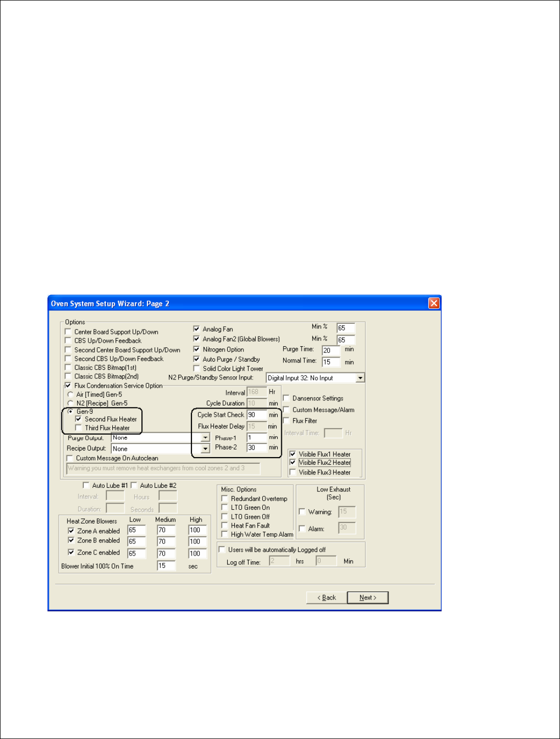Viewport: 560px width, 739px height.
Task: Uncheck Second Flux Heater
Action: click(x=79, y=419)
